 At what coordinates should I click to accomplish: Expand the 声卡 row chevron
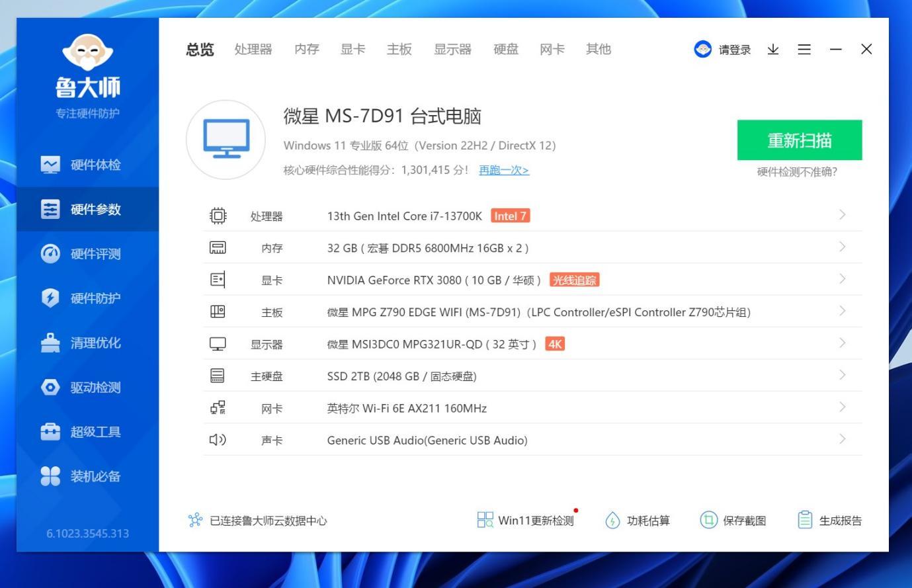(842, 439)
